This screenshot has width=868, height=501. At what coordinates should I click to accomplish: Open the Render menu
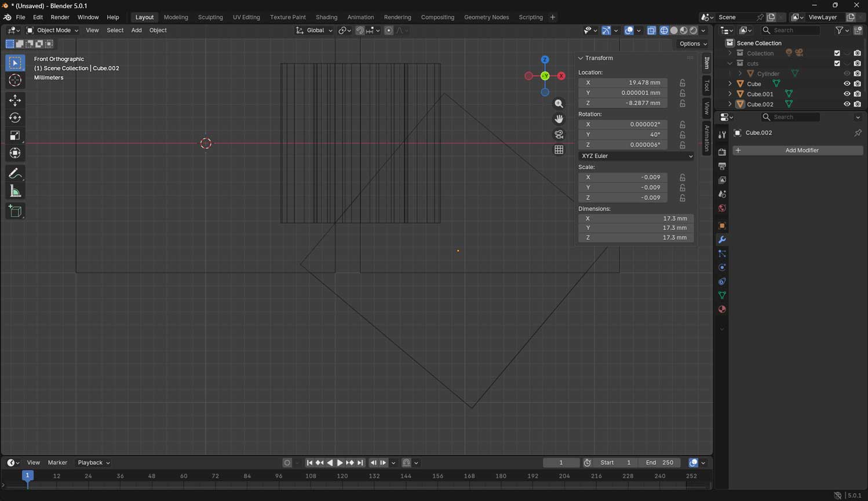tap(60, 17)
